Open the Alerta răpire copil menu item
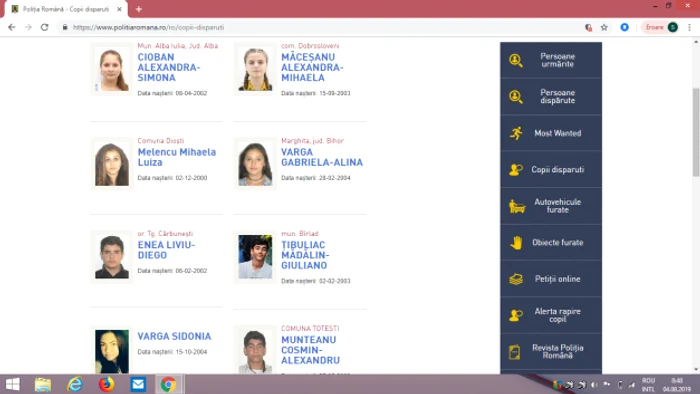 (x=551, y=315)
